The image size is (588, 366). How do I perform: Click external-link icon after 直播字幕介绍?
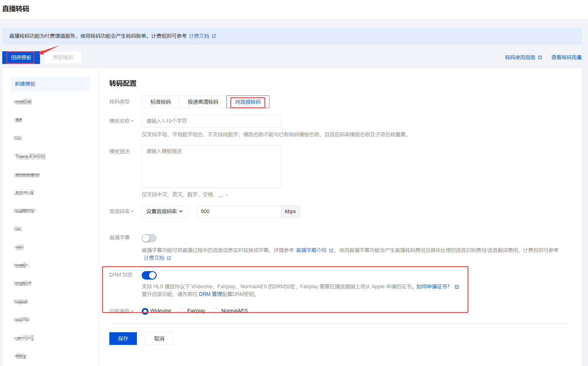[x=331, y=250]
